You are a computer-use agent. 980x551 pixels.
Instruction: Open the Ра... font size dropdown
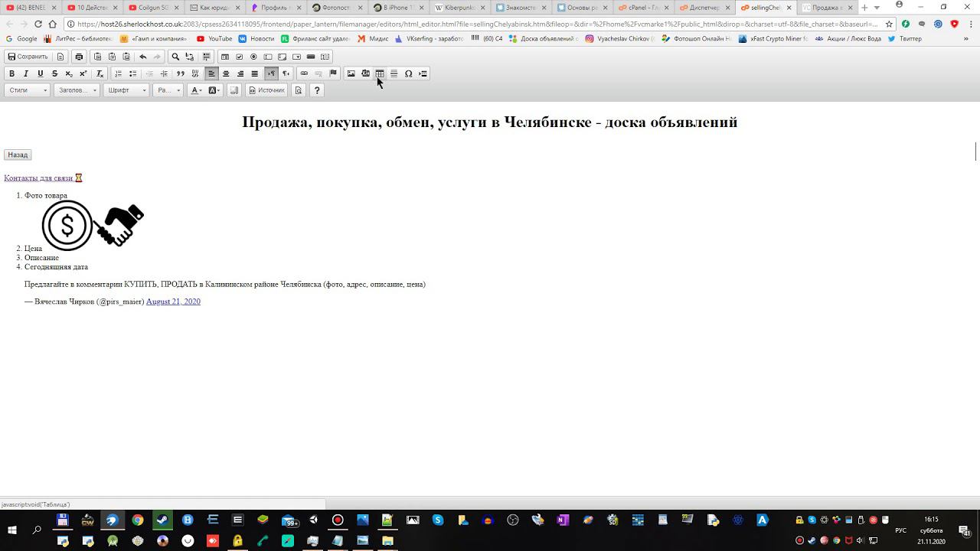pyautogui.click(x=169, y=90)
